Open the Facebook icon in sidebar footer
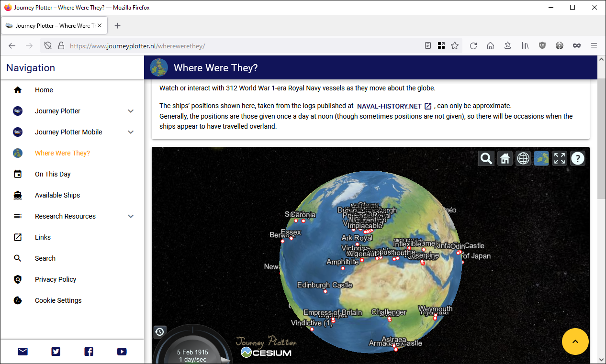The image size is (606, 364). coord(89,352)
